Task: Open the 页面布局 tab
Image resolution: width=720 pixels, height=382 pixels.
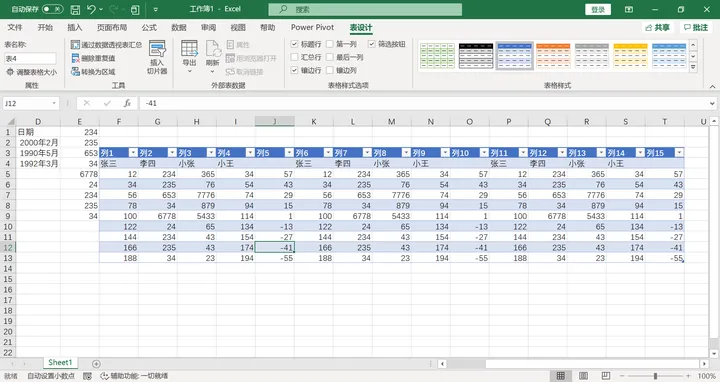Action: [x=112, y=28]
